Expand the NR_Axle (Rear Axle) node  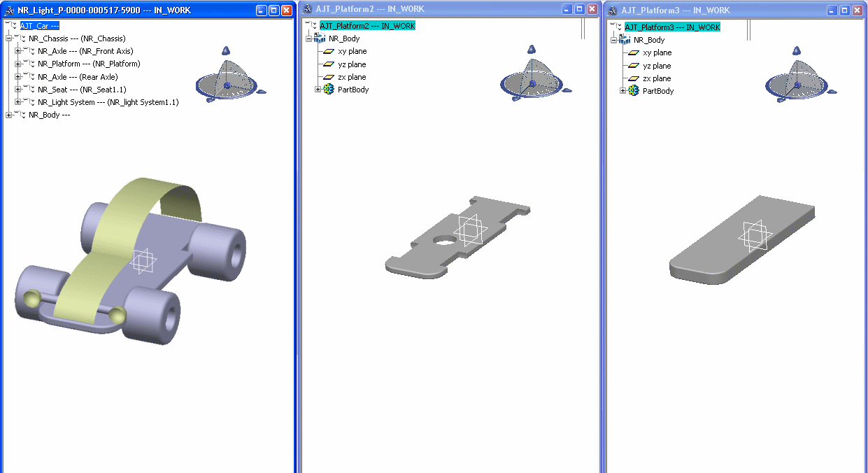click(18, 77)
